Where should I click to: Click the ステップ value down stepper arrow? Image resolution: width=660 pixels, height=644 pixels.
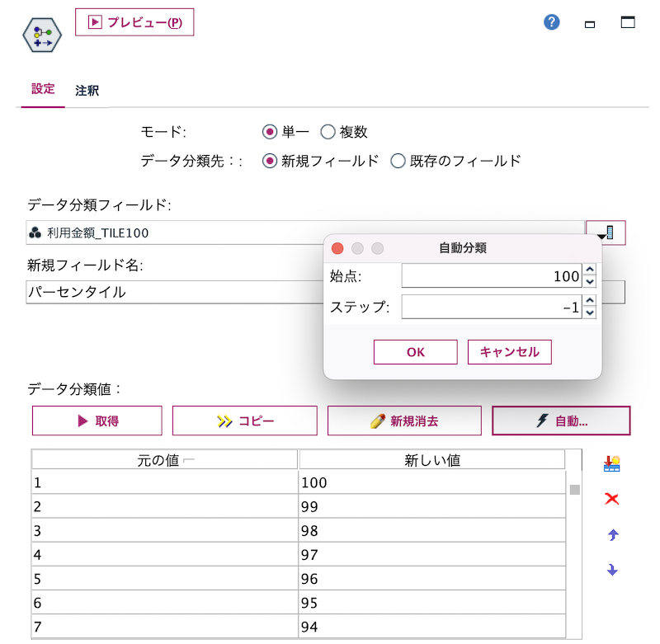589,313
